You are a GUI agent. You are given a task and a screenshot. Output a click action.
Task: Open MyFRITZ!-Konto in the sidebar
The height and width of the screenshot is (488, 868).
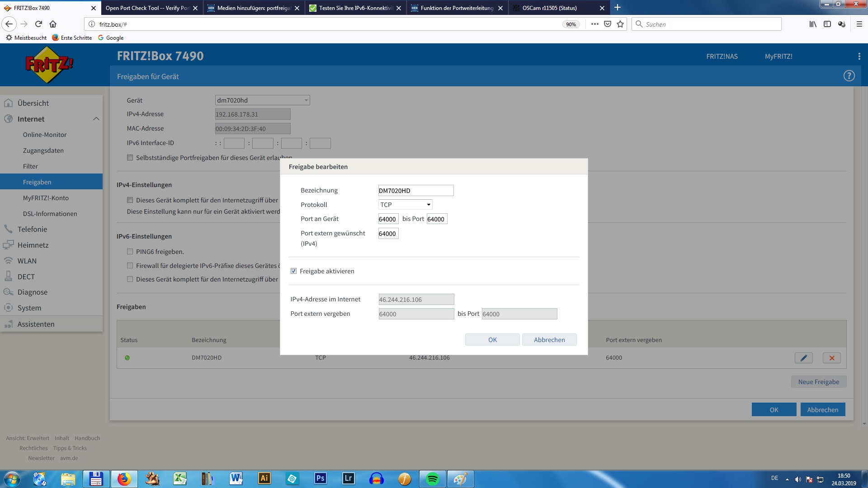click(46, 198)
